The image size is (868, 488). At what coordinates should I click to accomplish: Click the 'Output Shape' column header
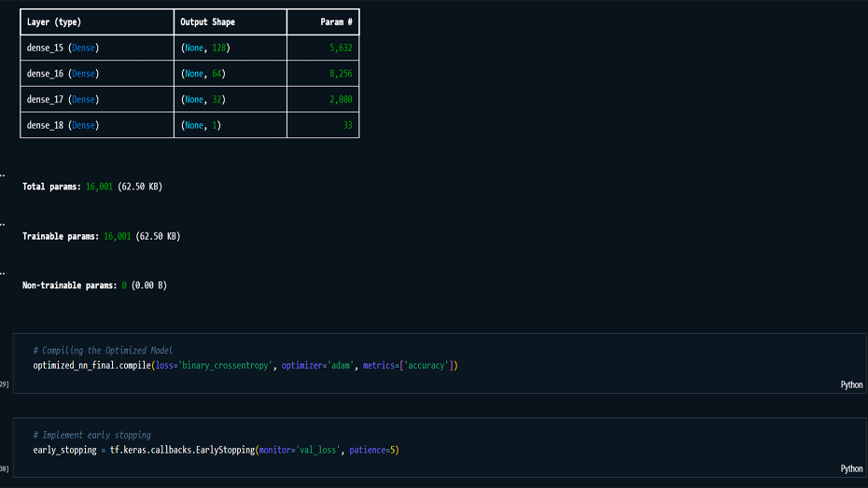pyautogui.click(x=207, y=21)
